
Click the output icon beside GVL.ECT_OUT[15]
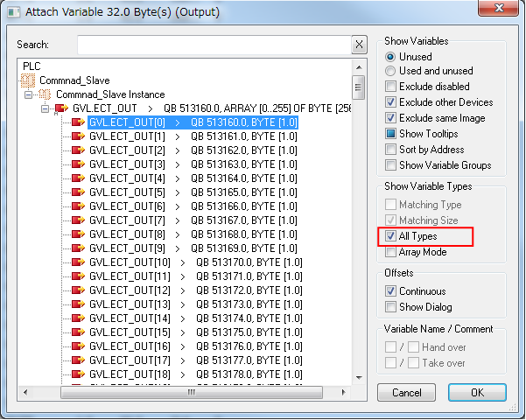click(79, 332)
